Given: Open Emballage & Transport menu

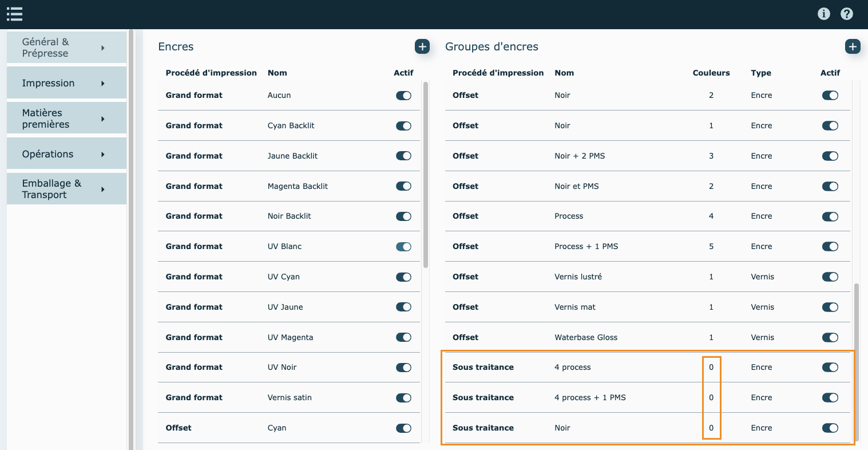Looking at the screenshot, I should pyautogui.click(x=66, y=189).
